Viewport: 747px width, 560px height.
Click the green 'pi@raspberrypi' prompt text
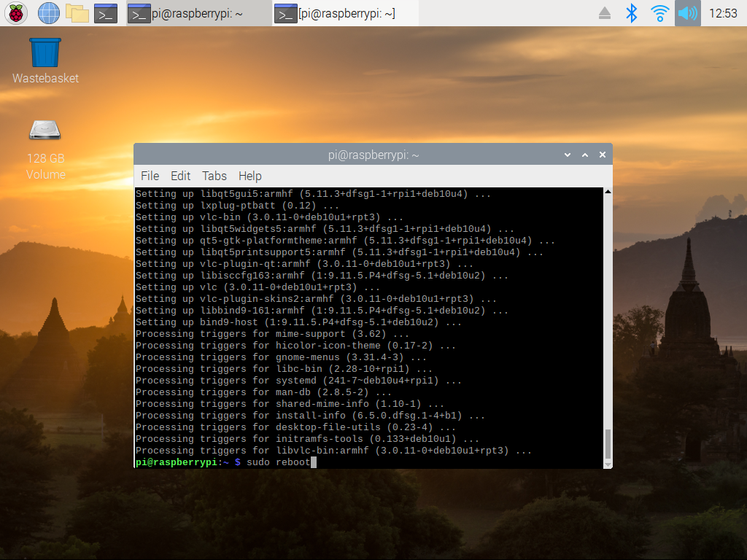pyautogui.click(x=177, y=462)
